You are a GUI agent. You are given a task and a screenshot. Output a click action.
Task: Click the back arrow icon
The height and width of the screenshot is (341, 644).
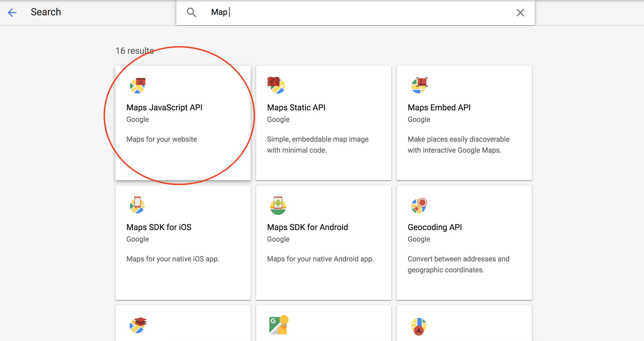12,12
